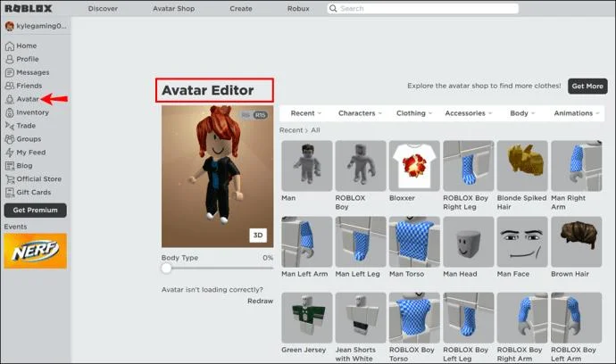Switch avatar to R6 mode
Image resolution: width=616 pixels, height=364 pixels.
(x=246, y=115)
